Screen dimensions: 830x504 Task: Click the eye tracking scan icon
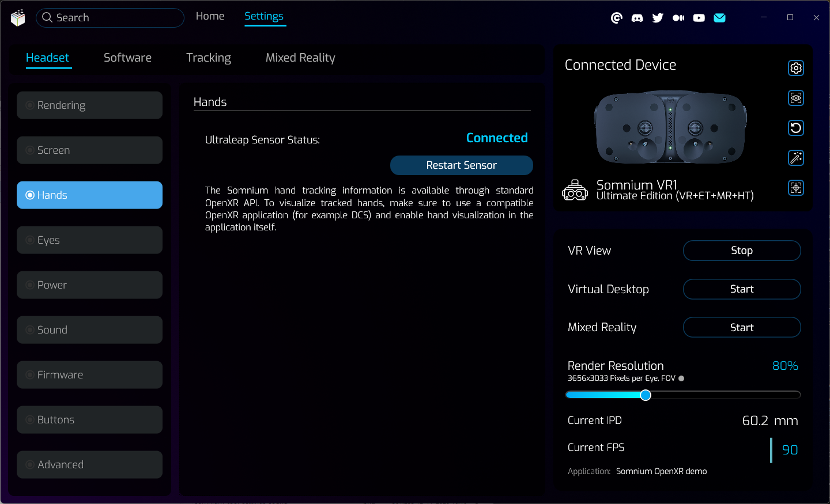click(x=796, y=98)
